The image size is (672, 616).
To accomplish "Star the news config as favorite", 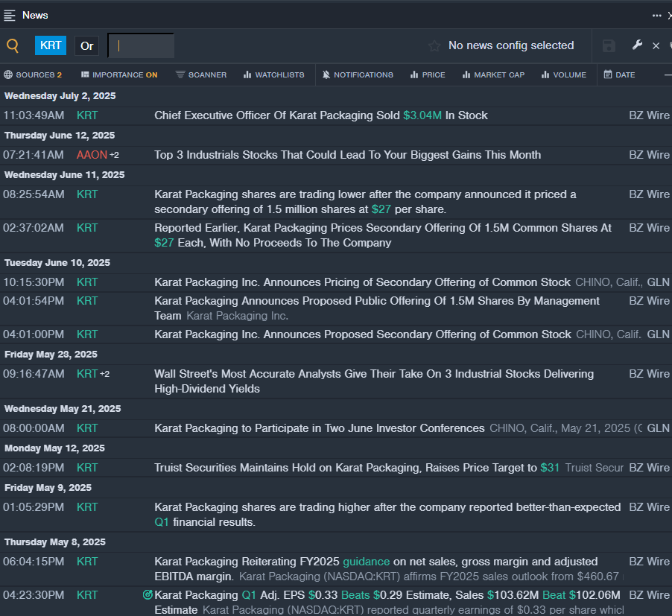I will point(434,46).
